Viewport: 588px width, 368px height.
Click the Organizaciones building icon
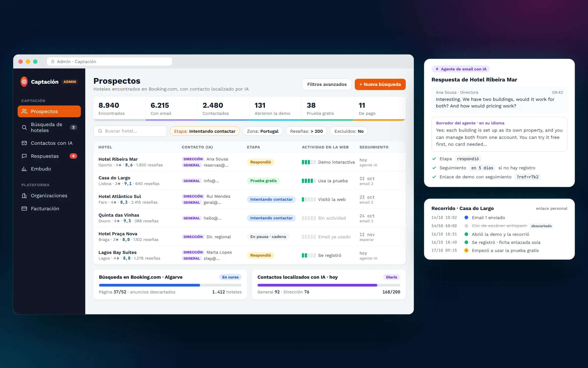pyautogui.click(x=24, y=196)
